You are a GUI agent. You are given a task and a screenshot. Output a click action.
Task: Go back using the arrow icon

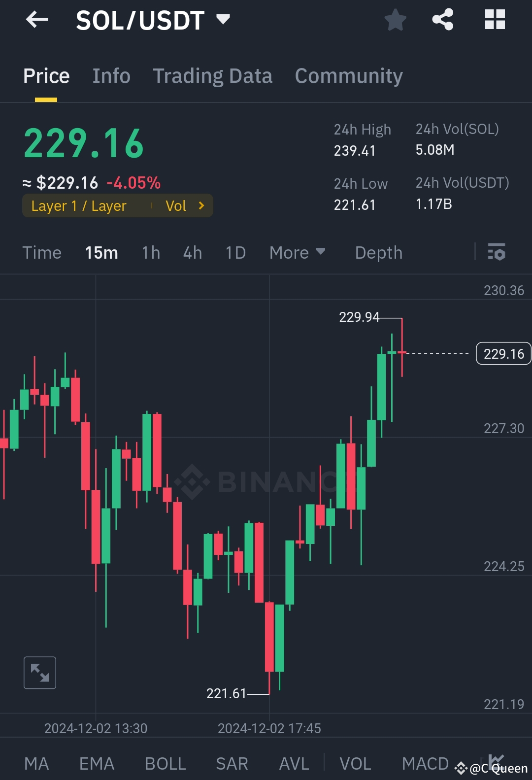pos(37,20)
